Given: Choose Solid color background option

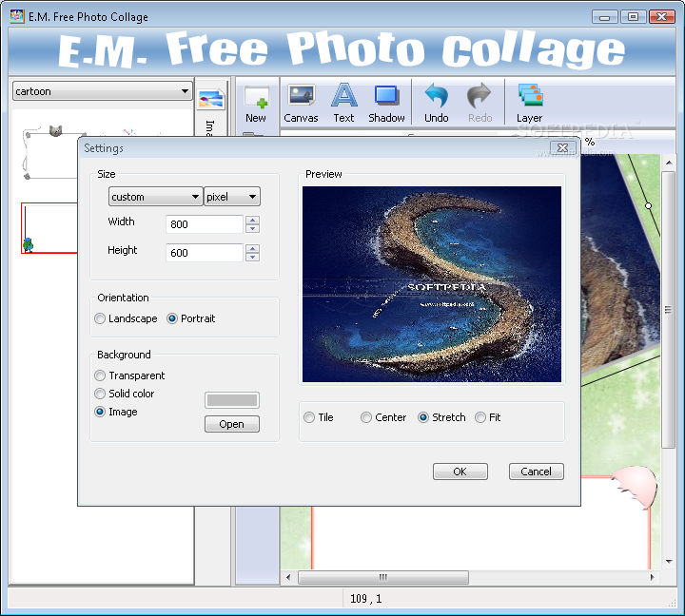Looking at the screenshot, I should [124, 394].
